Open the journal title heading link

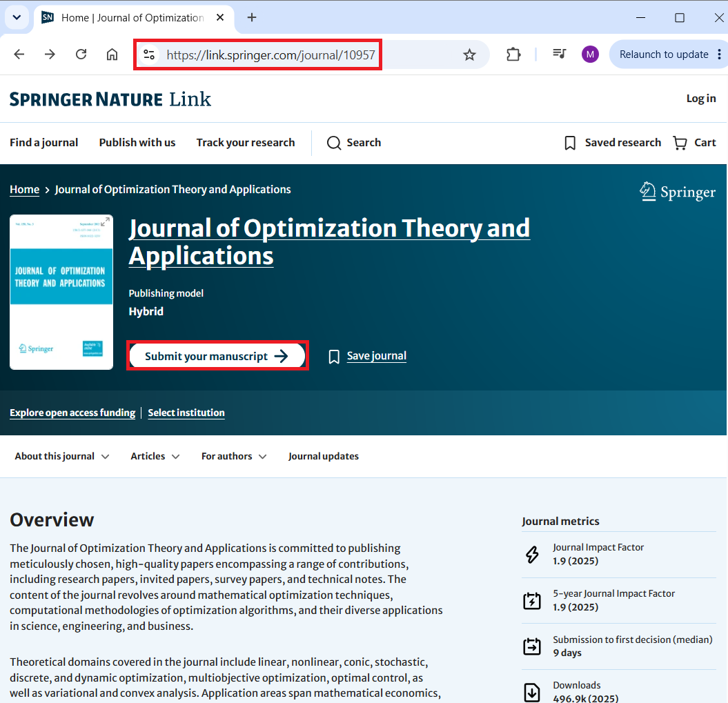(x=329, y=242)
